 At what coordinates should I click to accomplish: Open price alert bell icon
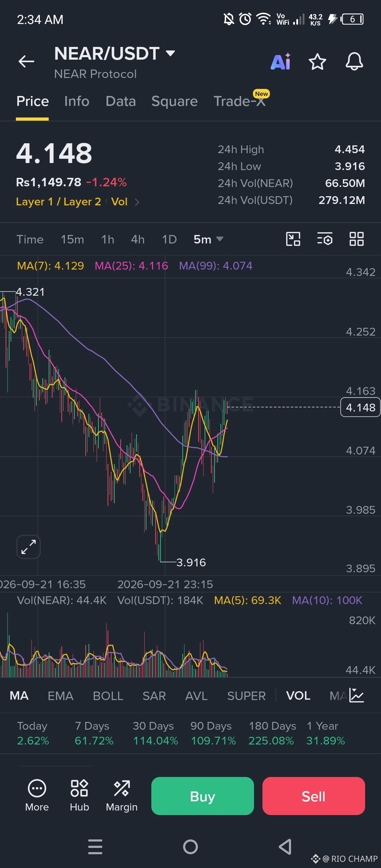[354, 61]
